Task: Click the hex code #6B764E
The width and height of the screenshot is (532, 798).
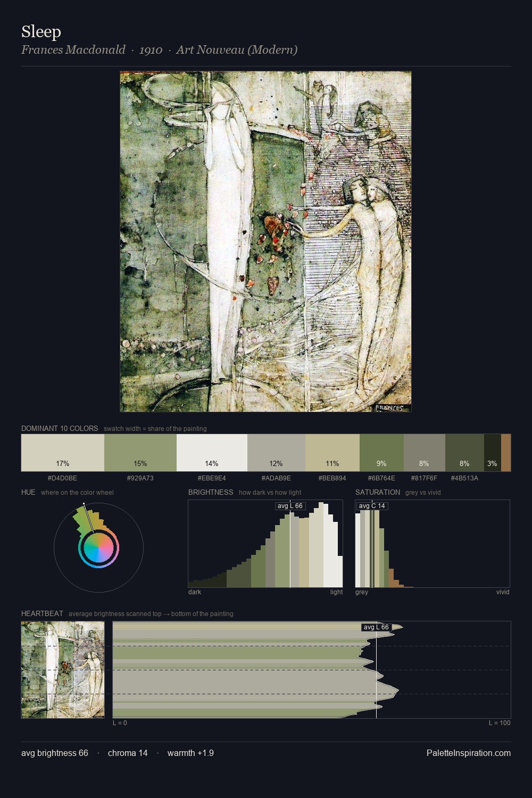Action: (x=381, y=478)
